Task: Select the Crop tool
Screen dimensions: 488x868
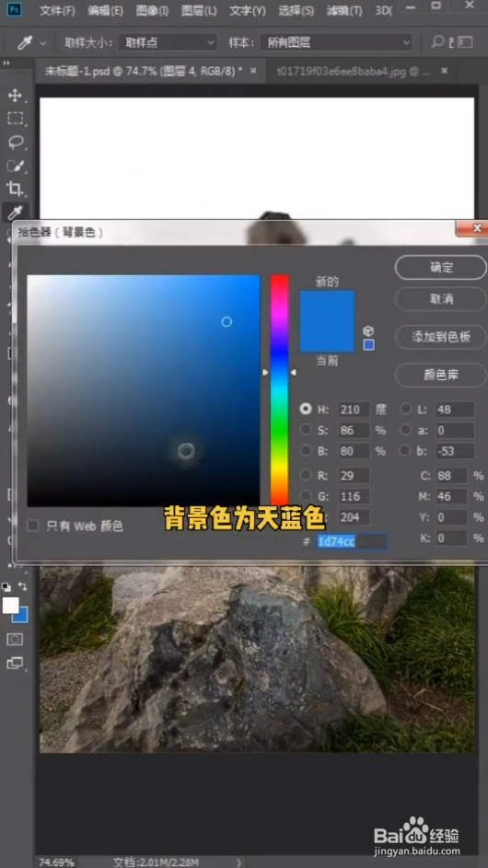Action: (x=15, y=189)
